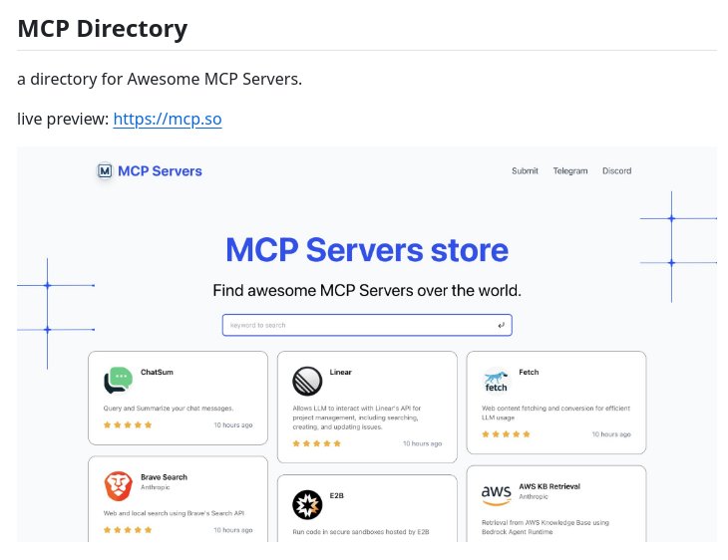Open the https://mcp.so live preview link
Viewport: 728px width, 560px height.
(x=168, y=119)
